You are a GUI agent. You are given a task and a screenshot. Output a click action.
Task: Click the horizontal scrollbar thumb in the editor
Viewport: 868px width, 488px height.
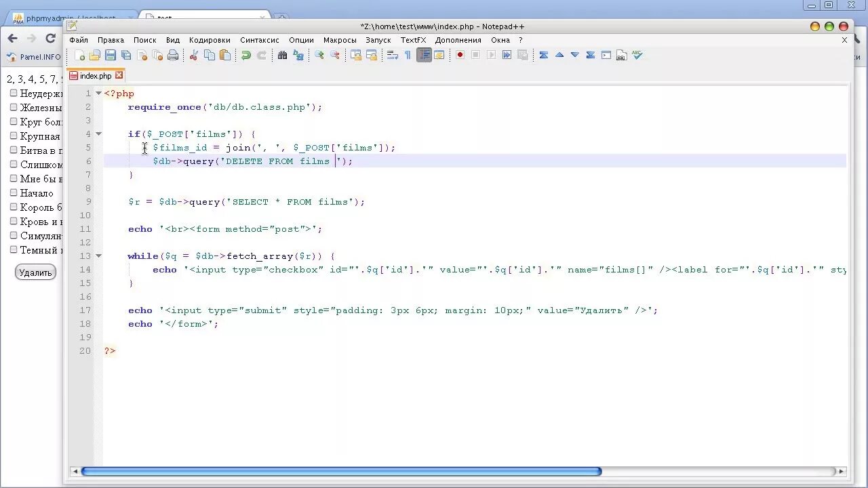click(x=341, y=471)
